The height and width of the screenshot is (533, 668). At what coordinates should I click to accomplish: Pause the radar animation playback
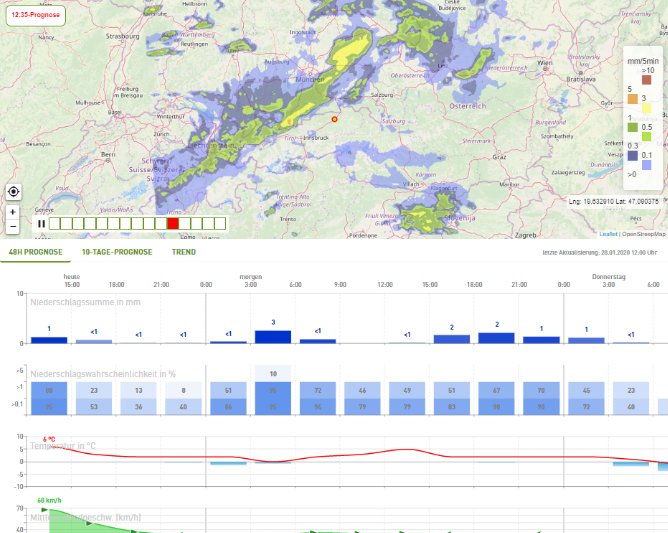[41, 224]
